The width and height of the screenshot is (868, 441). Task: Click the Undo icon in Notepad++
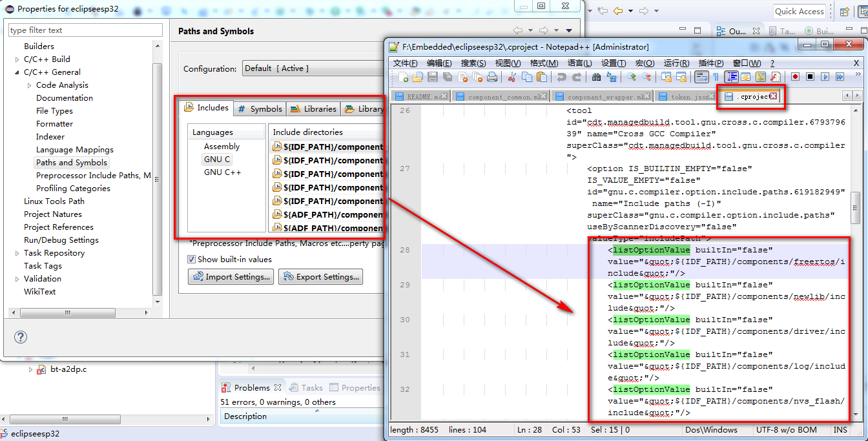tap(562, 77)
